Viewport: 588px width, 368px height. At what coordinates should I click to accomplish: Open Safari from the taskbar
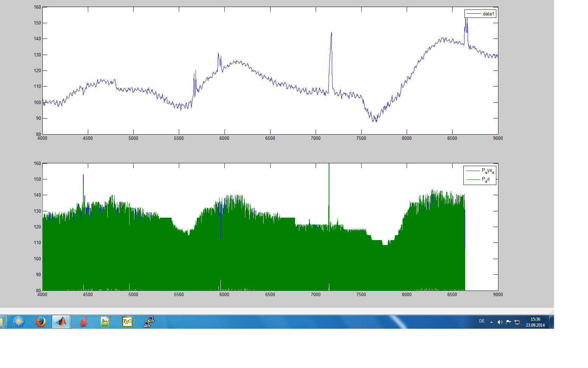pyautogui.click(x=19, y=321)
